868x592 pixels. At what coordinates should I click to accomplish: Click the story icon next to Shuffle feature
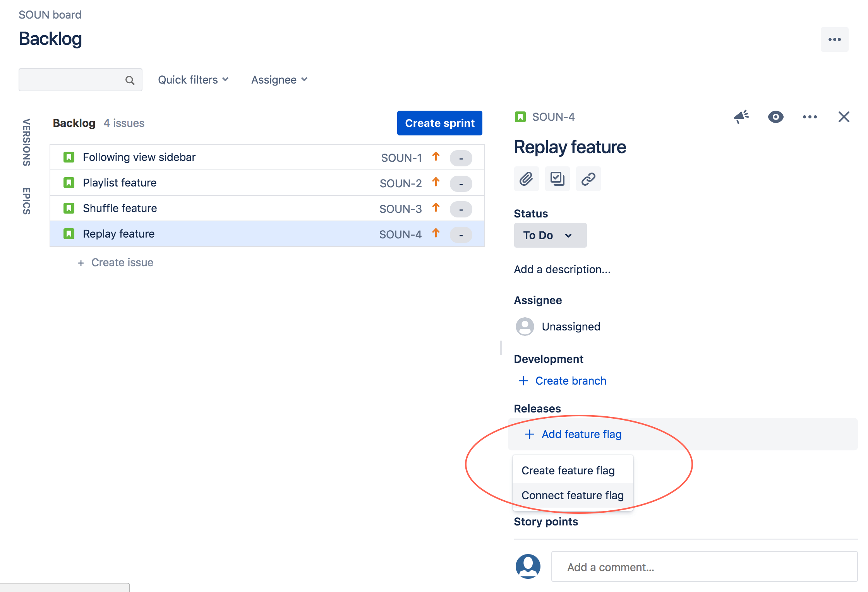(69, 208)
